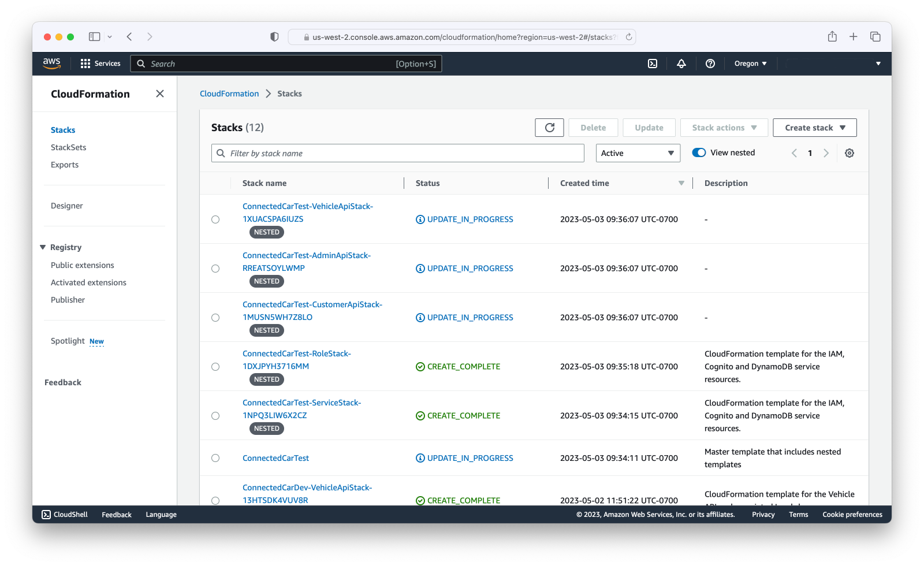Open the account menu dropdown arrow
The image size is (924, 566).
tap(878, 64)
